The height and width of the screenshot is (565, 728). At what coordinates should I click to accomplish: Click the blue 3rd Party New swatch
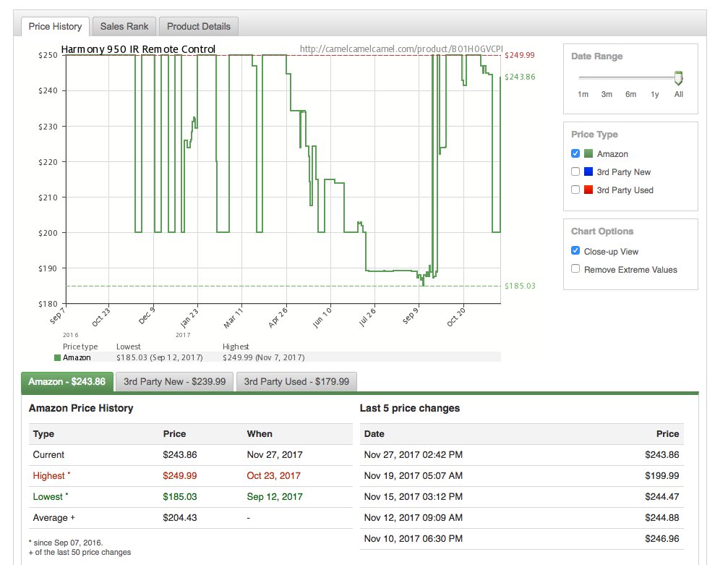click(588, 171)
